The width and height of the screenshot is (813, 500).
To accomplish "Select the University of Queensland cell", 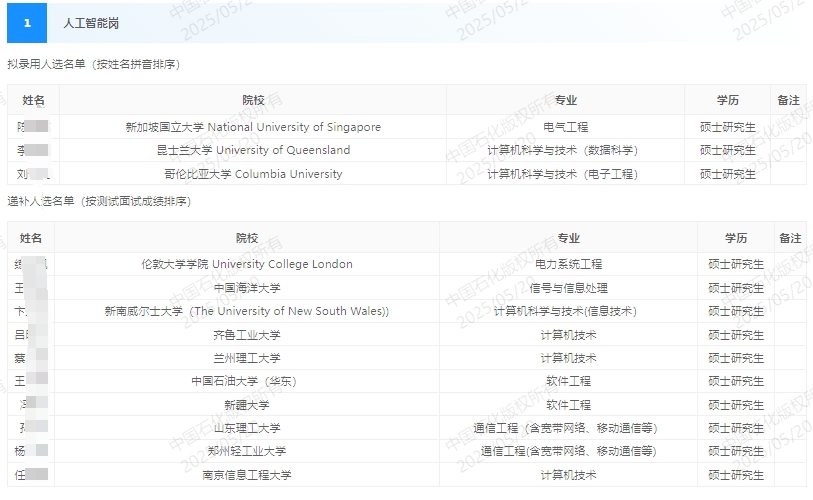I will (252, 151).
